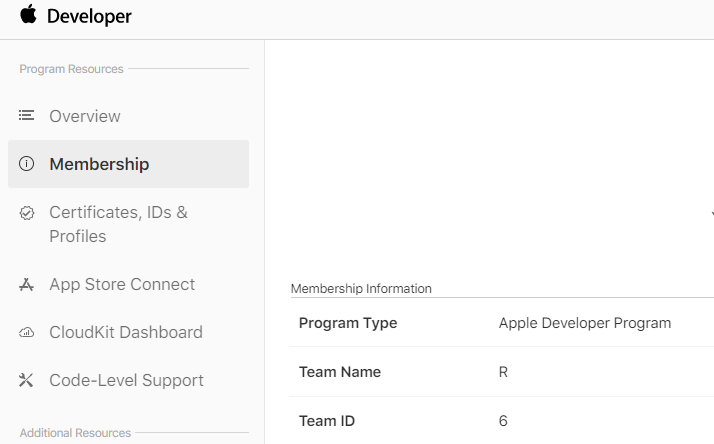Select the Apple Developer Program value
This screenshot has height=444, width=714.
click(x=585, y=323)
